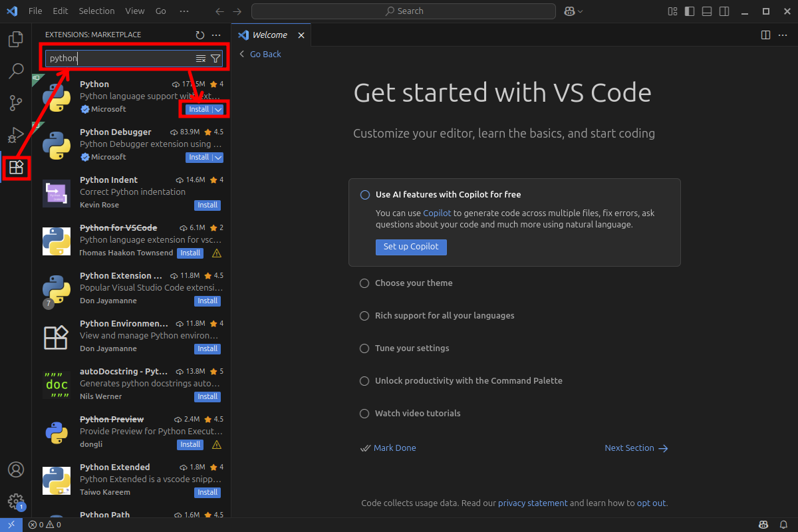Toggle the bottom panel visibility
The image size is (798, 532).
[708, 11]
